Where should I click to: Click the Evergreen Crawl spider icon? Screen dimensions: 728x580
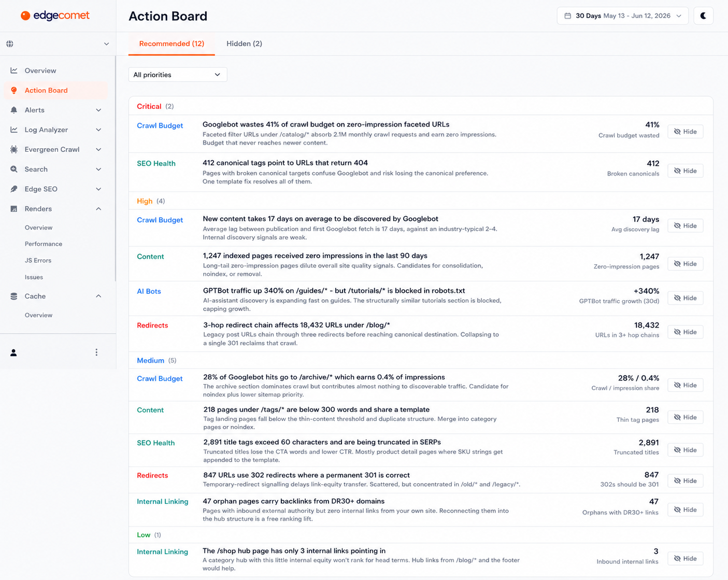pyautogui.click(x=14, y=149)
